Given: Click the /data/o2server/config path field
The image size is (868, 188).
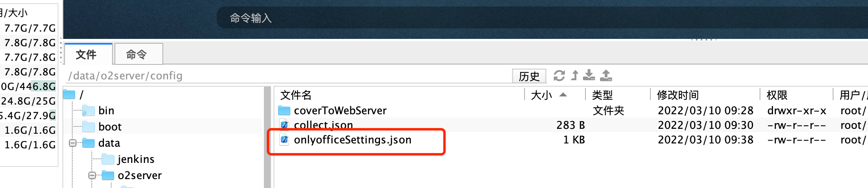Looking at the screenshot, I should pyautogui.click(x=284, y=76).
